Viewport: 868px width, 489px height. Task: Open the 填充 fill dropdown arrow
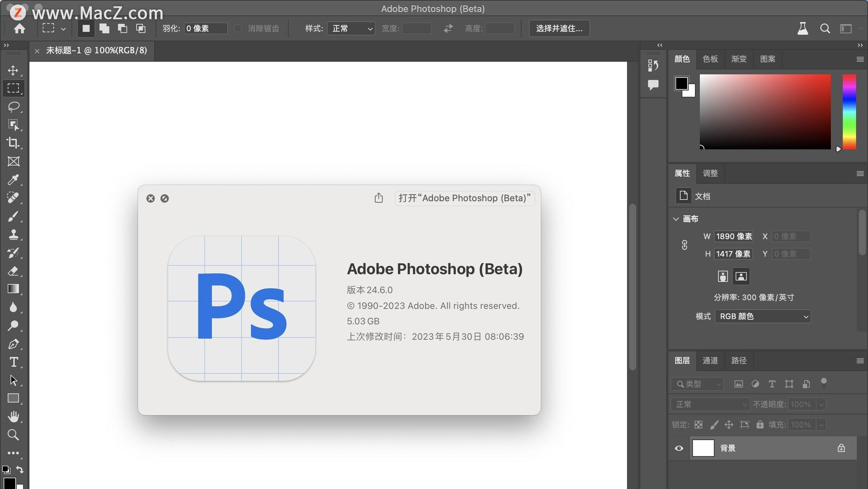(821, 425)
